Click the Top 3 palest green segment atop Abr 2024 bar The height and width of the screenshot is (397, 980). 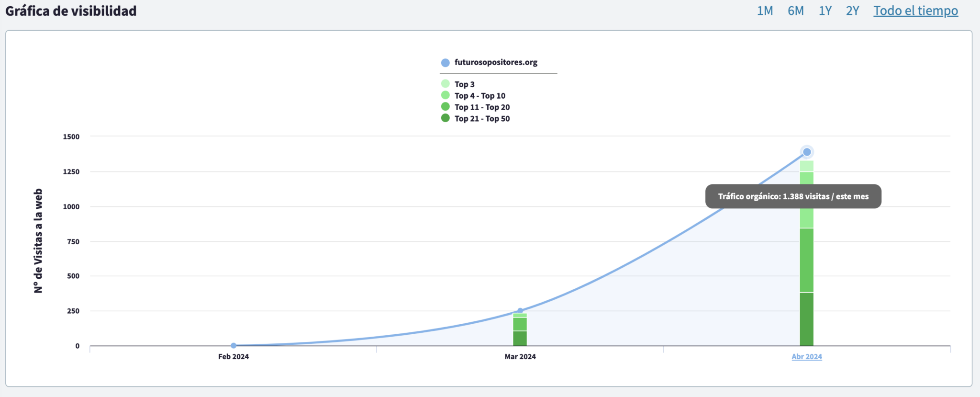[806, 166]
